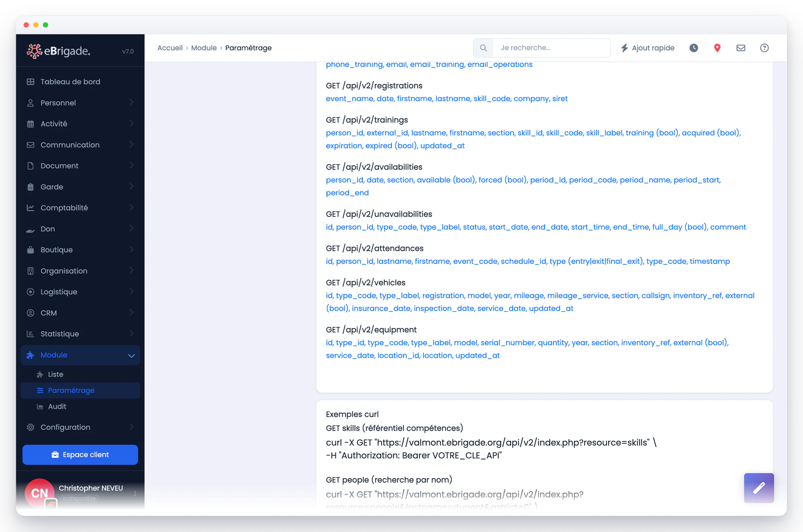This screenshot has height=532, width=803.
Task: Open the Statistique menu label
Action: point(59,334)
